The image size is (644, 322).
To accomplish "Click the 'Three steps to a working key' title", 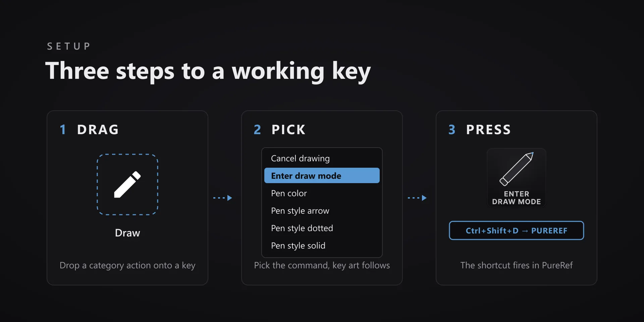I will [x=208, y=71].
